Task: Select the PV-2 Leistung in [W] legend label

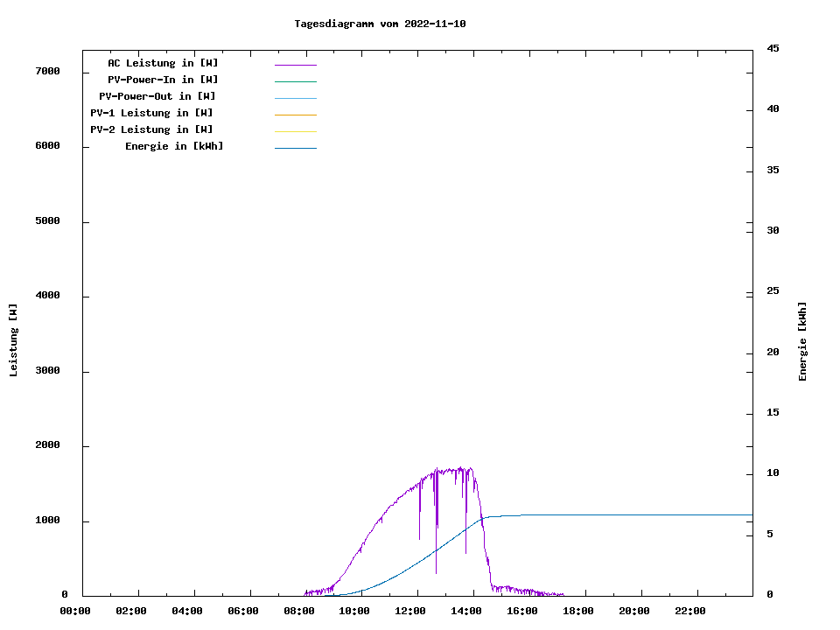Action: pyautogui.click(x=151, y=129)
